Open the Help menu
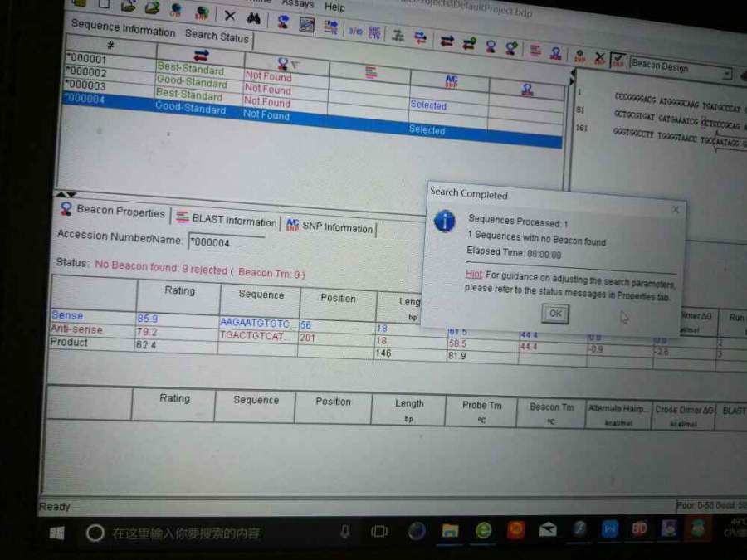Image resolution: width=747 pixels, height=560 pixels. click(x=334, y=7)
